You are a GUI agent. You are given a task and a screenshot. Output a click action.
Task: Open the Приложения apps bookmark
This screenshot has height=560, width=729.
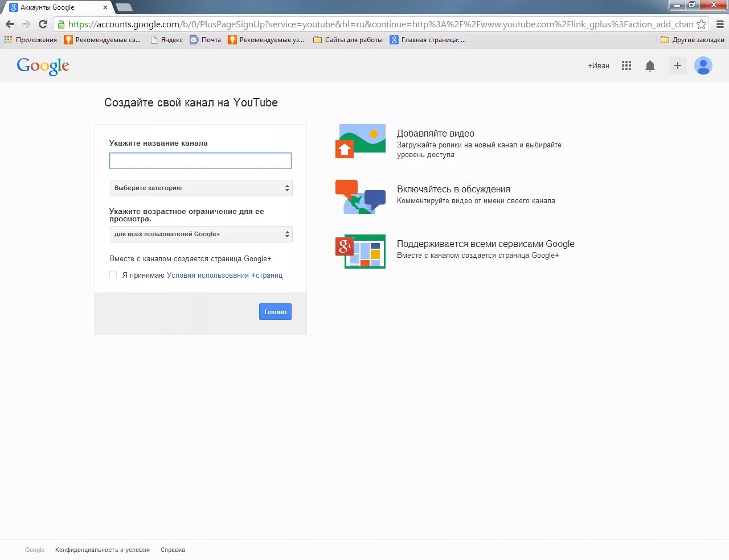click(31, 40)
